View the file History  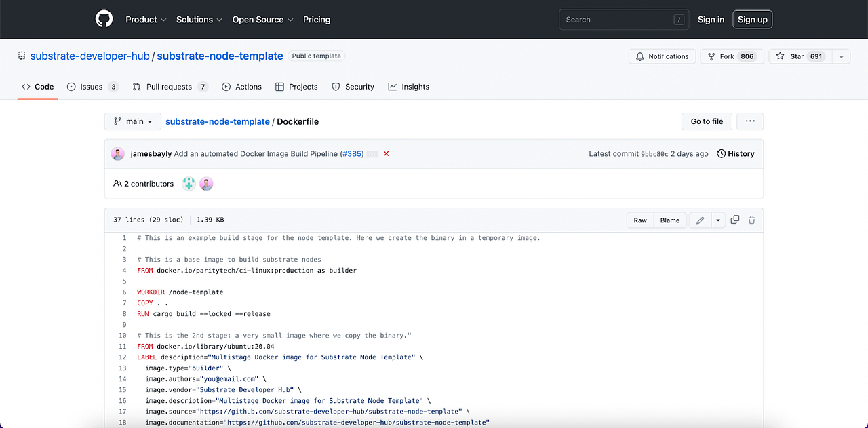[x=736, y=154]
